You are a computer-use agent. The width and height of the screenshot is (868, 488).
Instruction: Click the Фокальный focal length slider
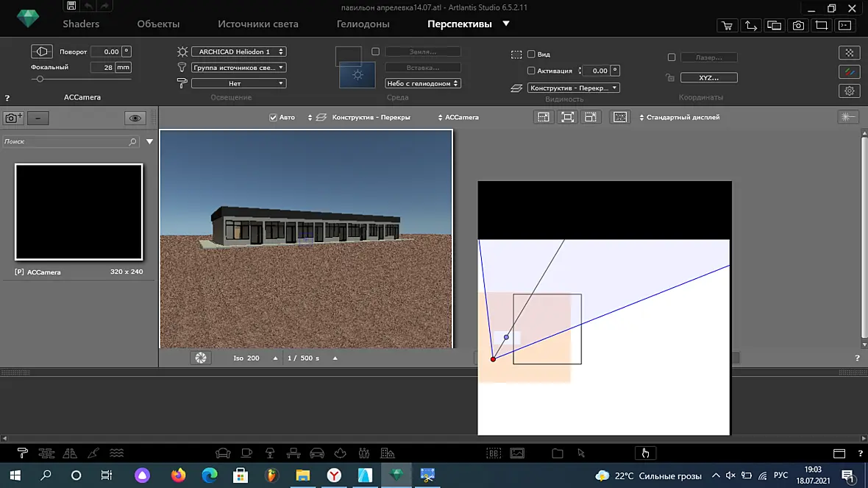pyautogui.click(x=82, y=79)
